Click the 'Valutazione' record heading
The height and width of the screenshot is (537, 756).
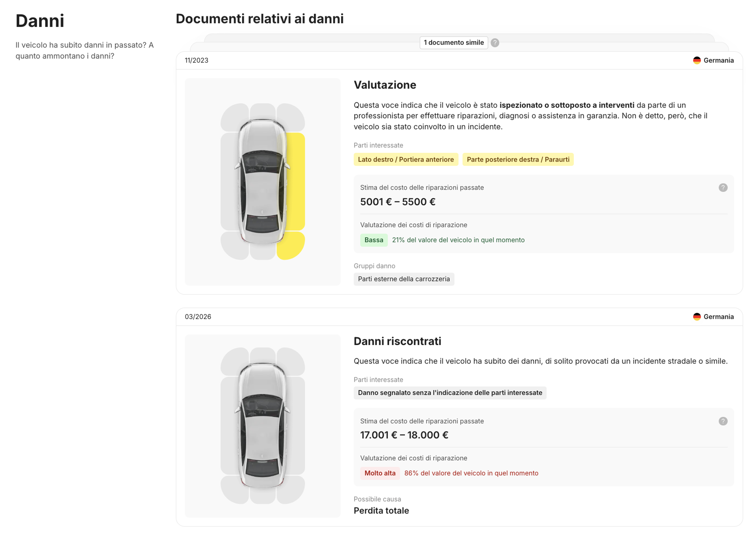coord(385,85)
